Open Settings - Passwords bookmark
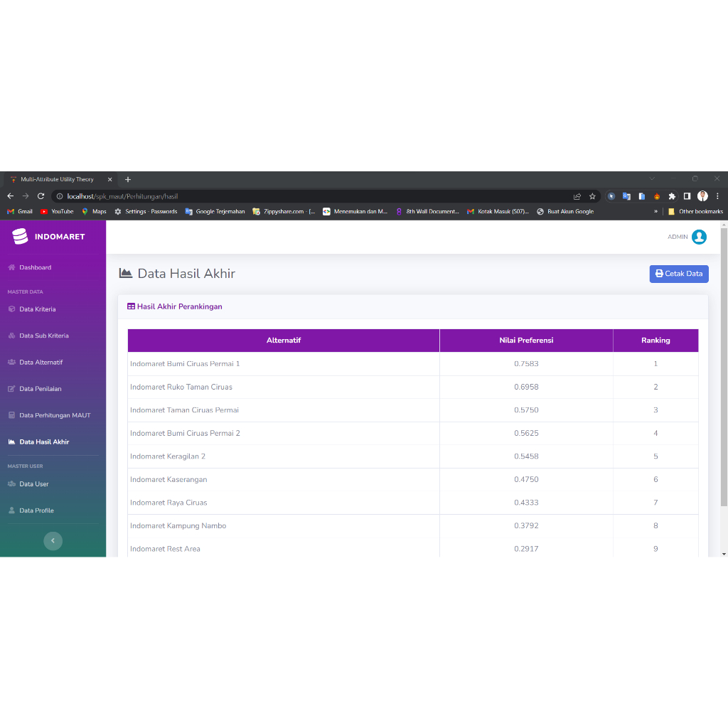728x728 pixels. 146,212
